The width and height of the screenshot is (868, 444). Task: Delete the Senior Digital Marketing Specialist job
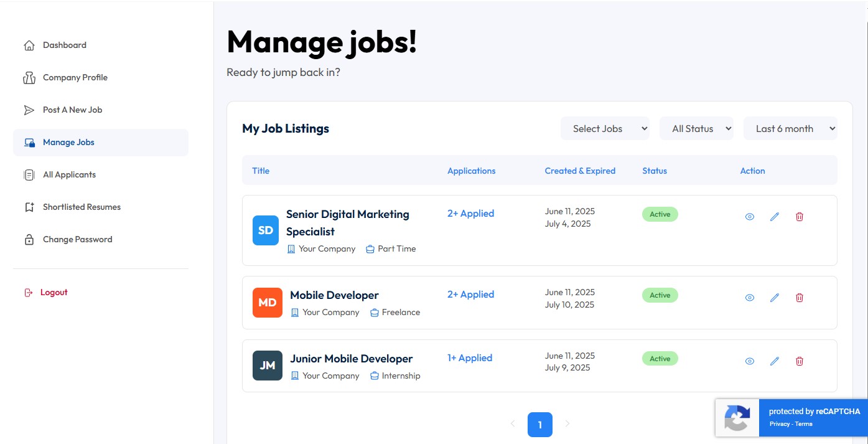tap(800, 217)
